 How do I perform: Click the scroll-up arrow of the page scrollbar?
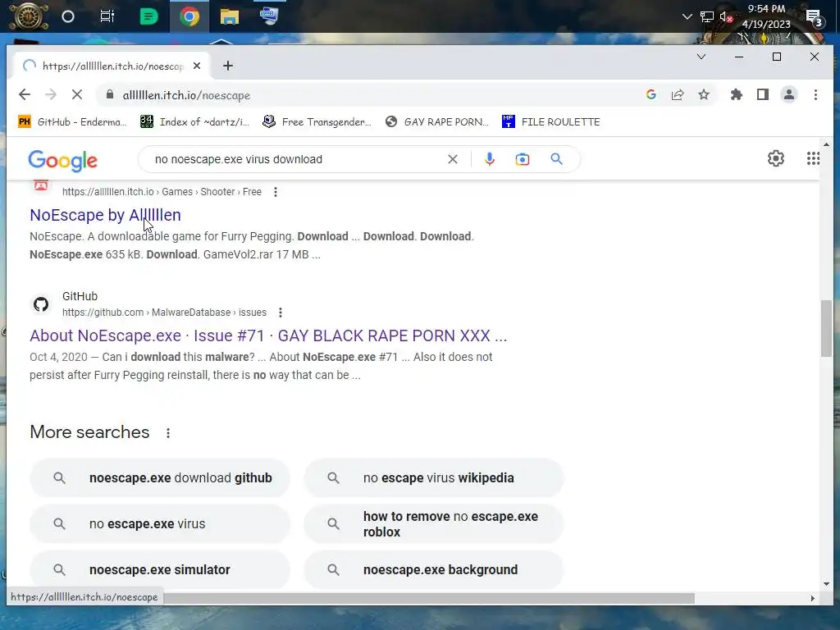coord(826,144)
